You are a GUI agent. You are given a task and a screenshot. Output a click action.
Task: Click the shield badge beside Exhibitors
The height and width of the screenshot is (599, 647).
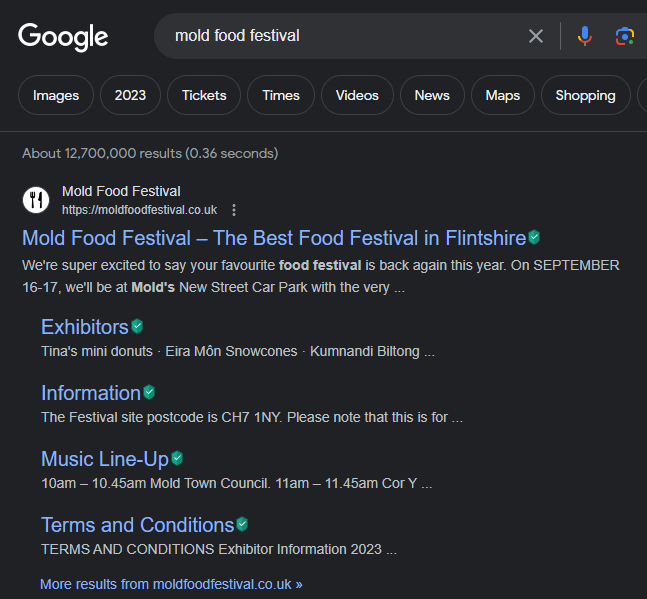point(137,326)
